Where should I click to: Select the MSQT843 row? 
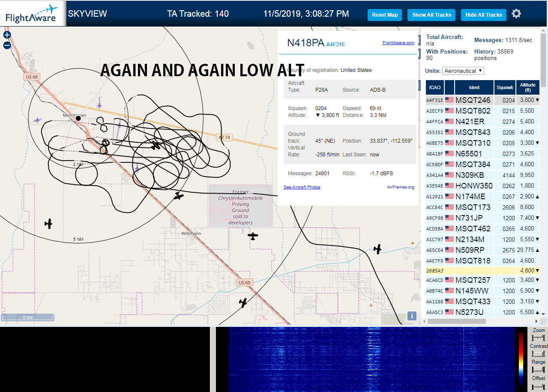click(483, 132)
